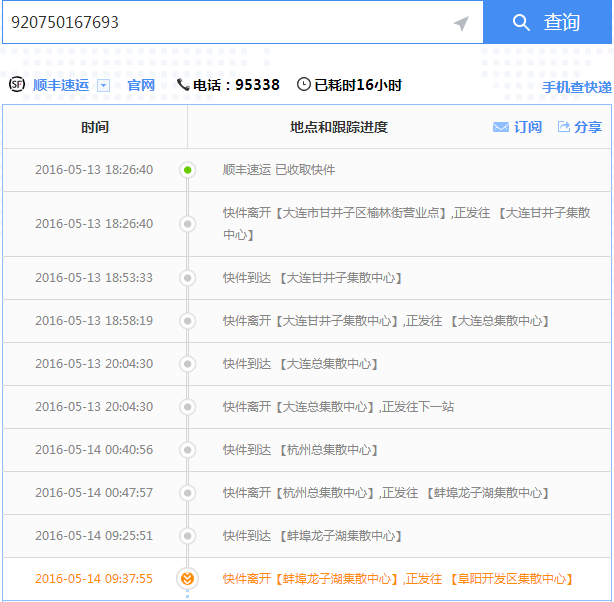Click the 阜阳开发区集散中心 orange text
The width and height of the screenshot is (614, 602).
pos(510,579)
